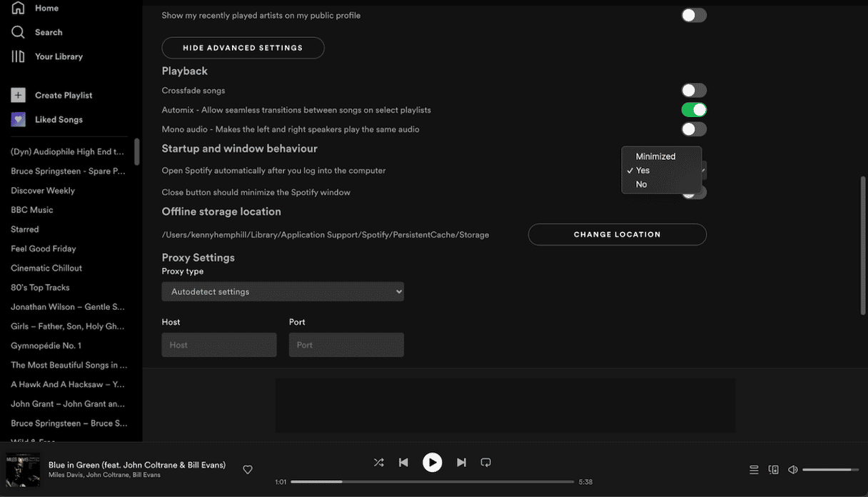The width and height of the screenshot is (868, 497).
Task: Choose No from the open dropdown
Action: [x=640, y=184]
